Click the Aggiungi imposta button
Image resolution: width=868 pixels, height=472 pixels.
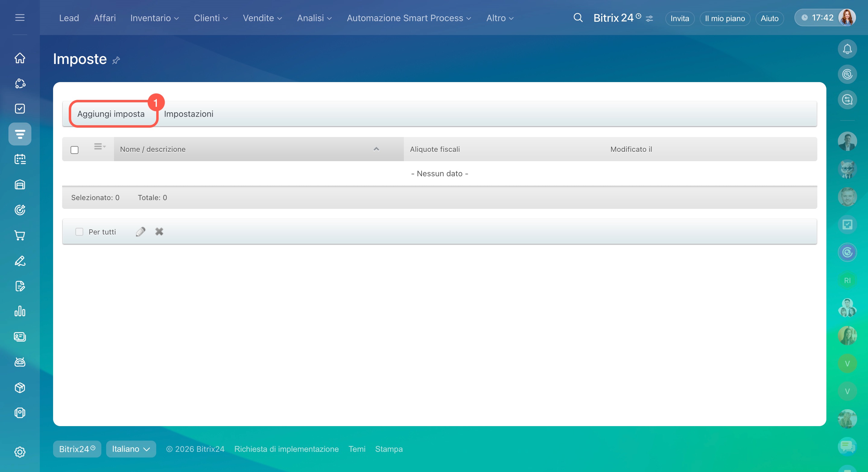[x=111, y=114]
